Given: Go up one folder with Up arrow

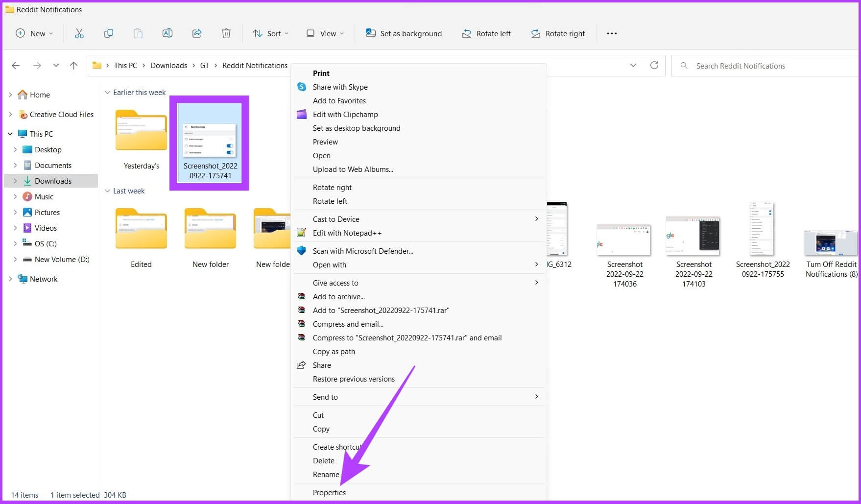Looking at the screenshot, I should click(73, 65).
